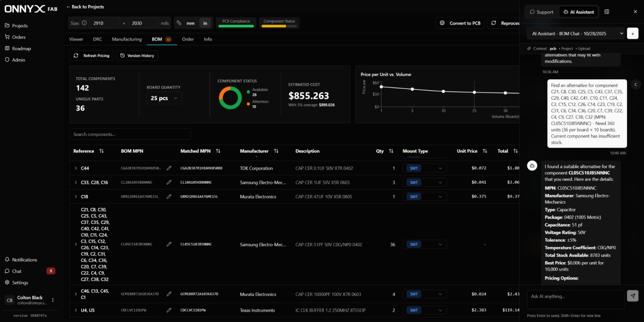
Task: Toggle to the Support chat view
Action: coord(541,12)
